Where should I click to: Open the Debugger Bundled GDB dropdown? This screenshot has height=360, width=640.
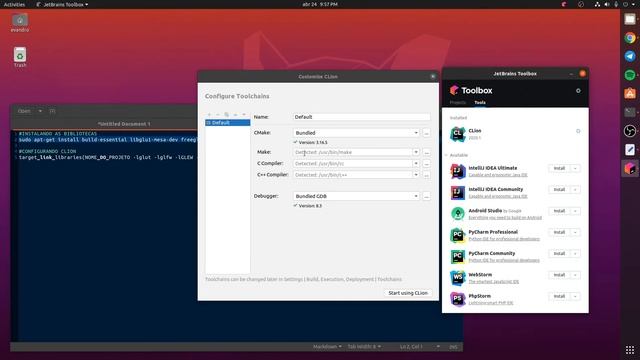pyautogui.click(x=356, y=196)
